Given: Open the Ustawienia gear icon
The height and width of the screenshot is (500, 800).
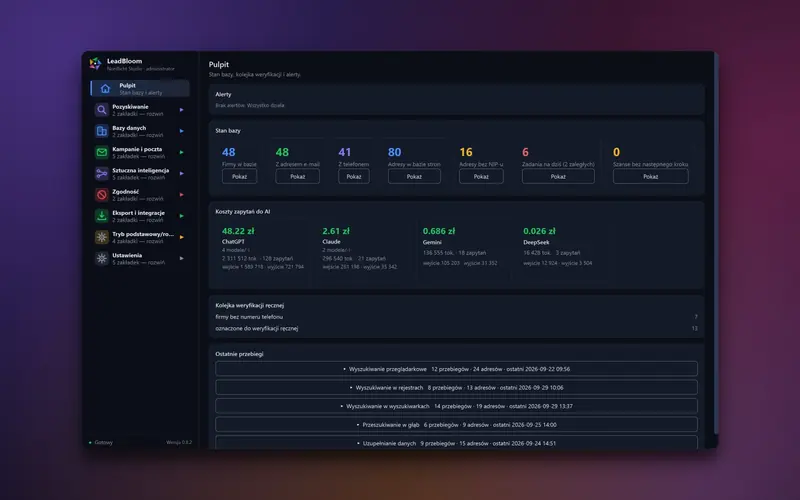Looking at the screenshot, I should click(102, 258).
